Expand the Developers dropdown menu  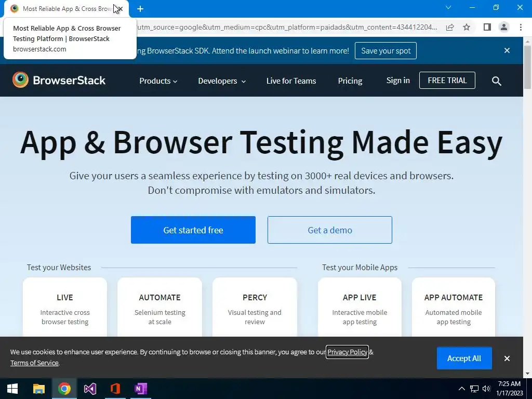(222, 81)
